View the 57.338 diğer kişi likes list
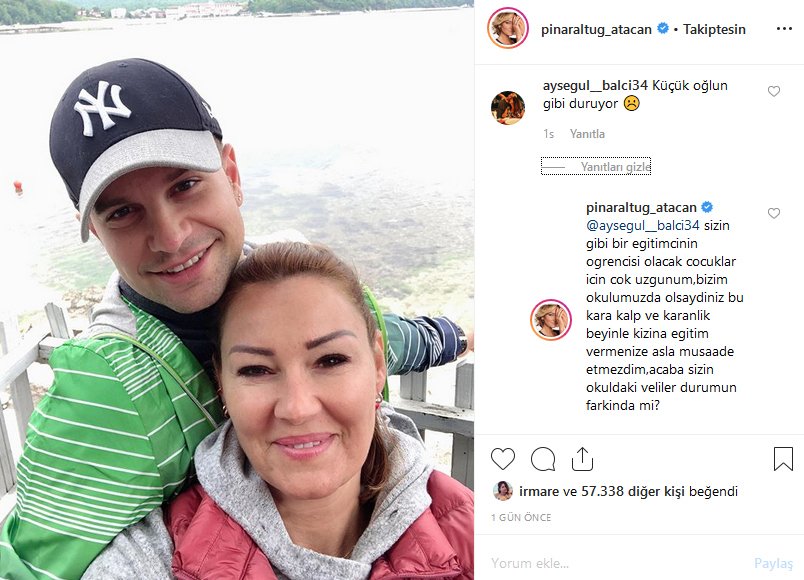Screen dimensions: 804x580 [x=633, y=491]
